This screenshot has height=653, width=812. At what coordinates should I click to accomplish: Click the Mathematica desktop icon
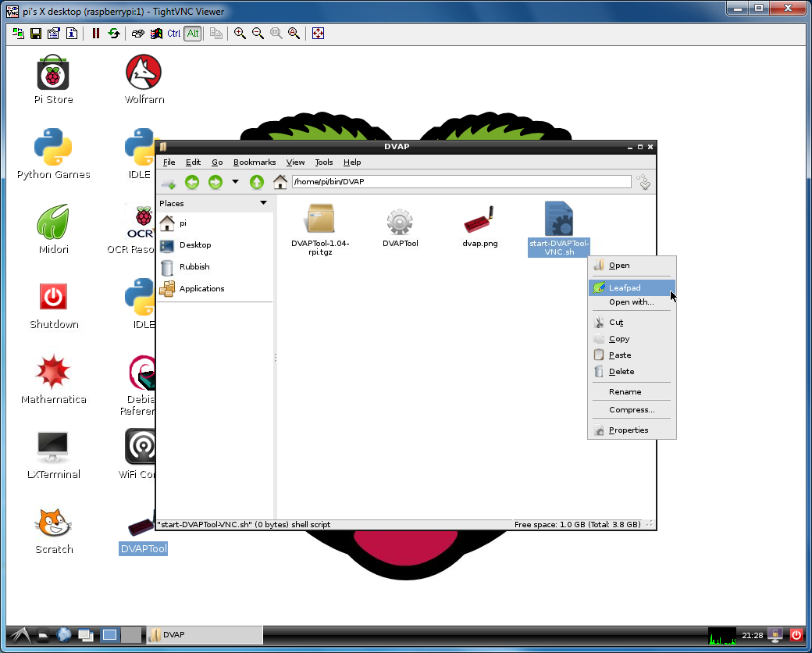click(x=53, y=379)
